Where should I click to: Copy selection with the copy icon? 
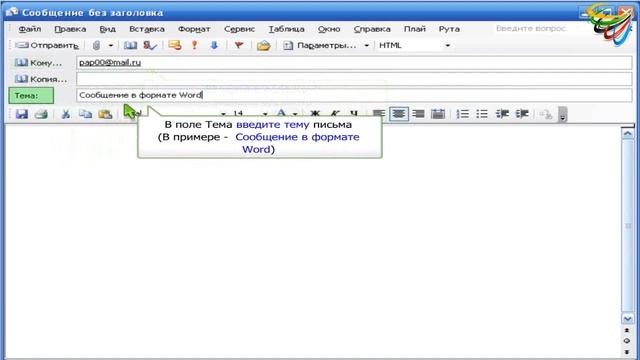tap(85, 114)
